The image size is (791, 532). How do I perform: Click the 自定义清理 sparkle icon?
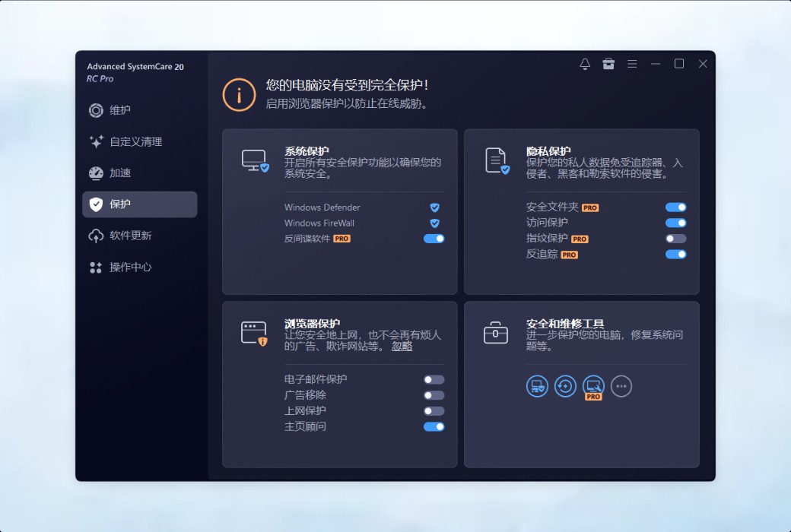[96, 141]
